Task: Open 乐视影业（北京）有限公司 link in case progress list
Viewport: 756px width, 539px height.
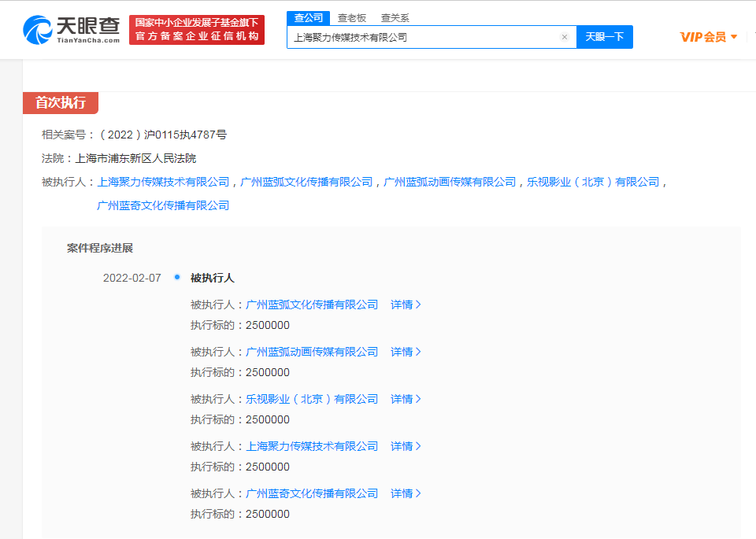Action: [312, 399]
